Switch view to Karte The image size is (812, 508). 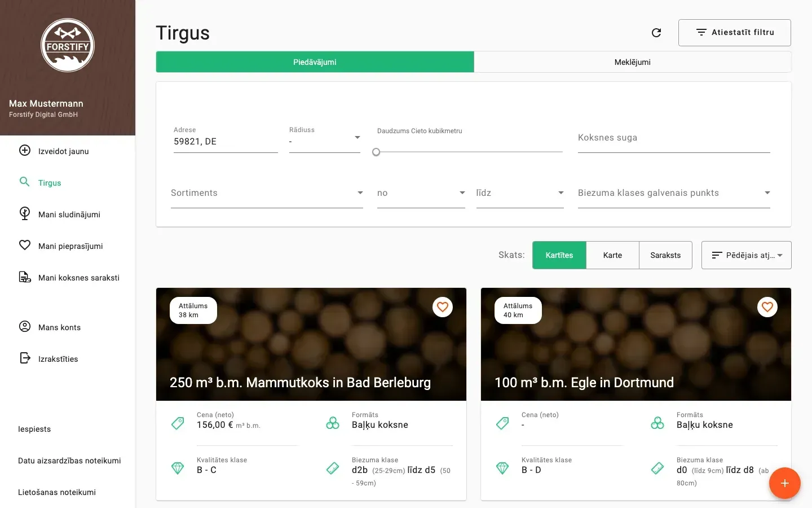click(x=612, y=255)
